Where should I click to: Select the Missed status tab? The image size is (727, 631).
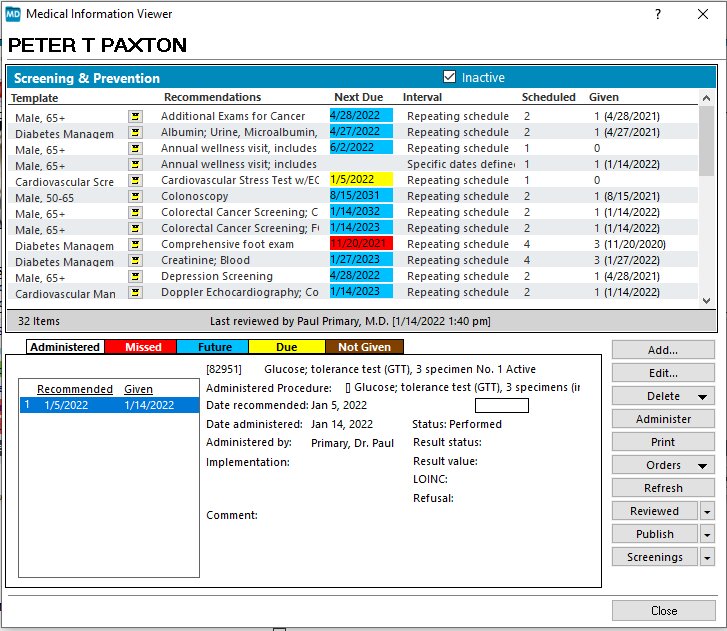click(143, 347)
